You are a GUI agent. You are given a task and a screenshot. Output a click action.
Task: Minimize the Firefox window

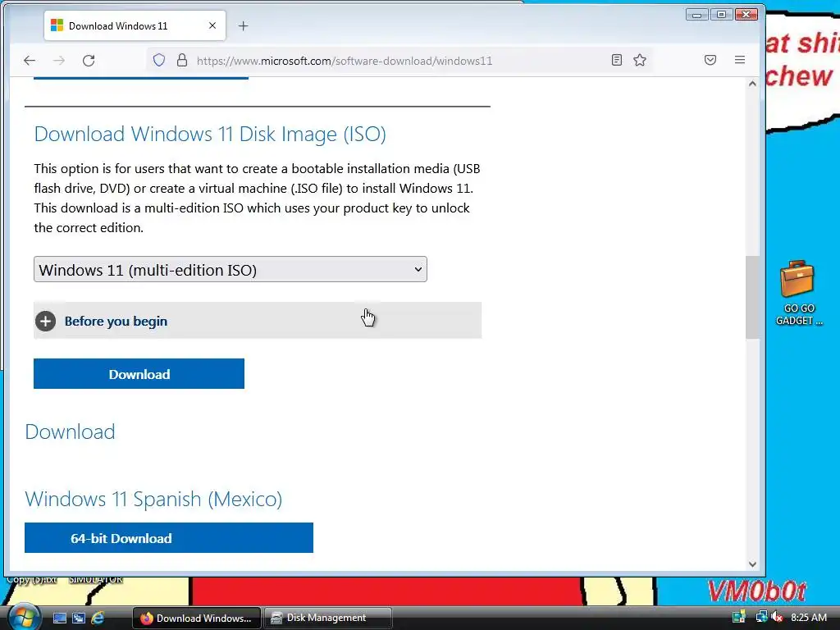[696, 15]
